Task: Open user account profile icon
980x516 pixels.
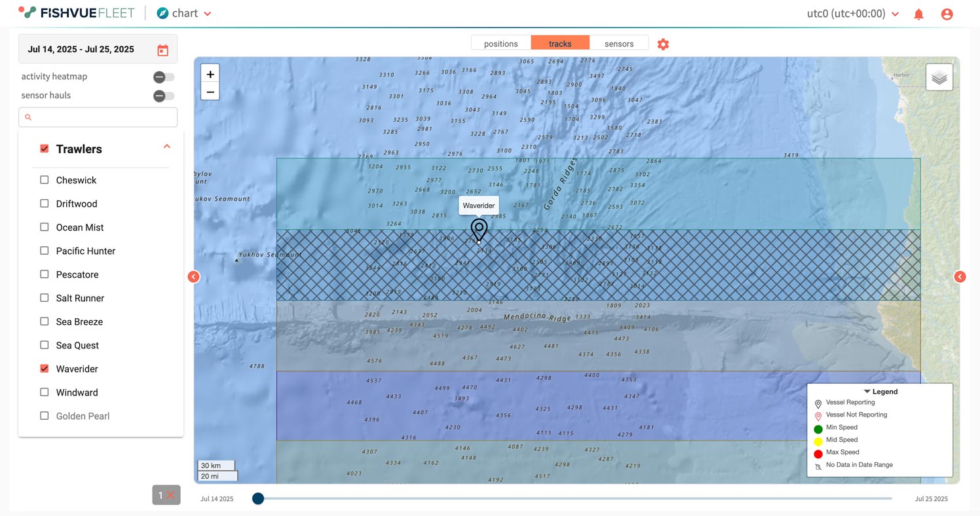Action: 947,14
